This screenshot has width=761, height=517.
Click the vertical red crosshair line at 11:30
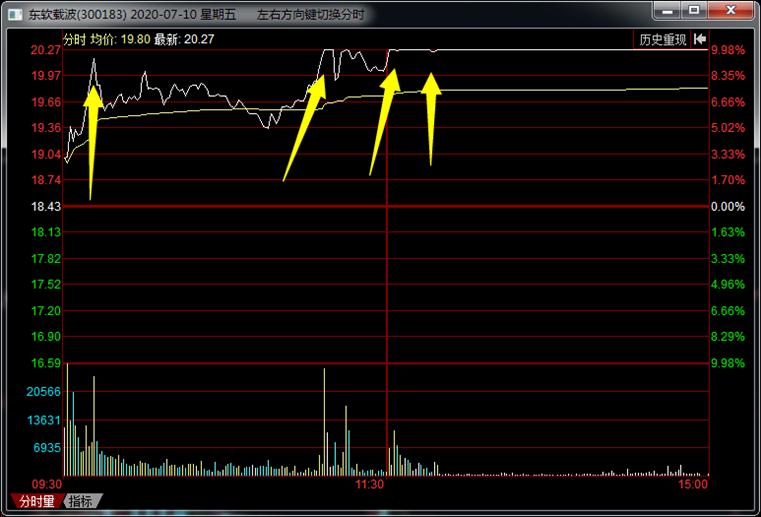(x=387, y=262)
